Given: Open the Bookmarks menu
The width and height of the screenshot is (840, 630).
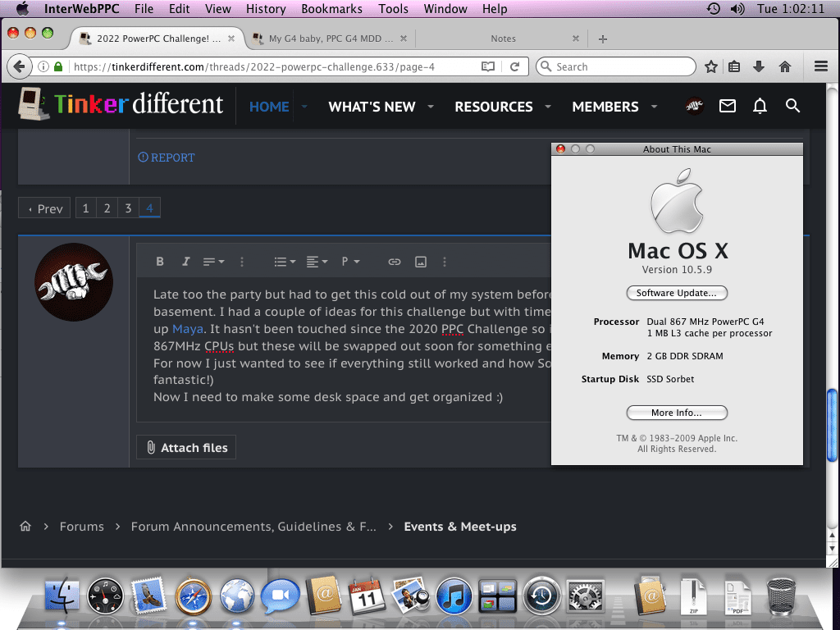Looking at the screenshot, I should 331,8.
